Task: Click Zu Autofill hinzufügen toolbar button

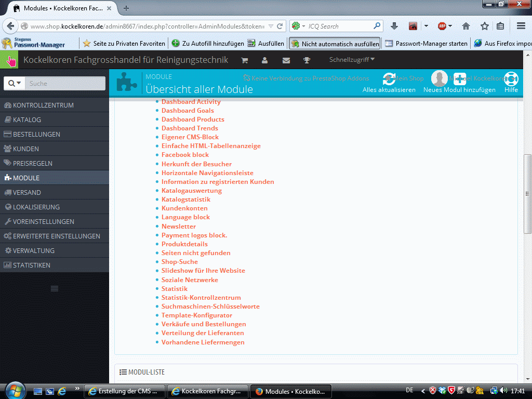Action: tap(208, 44)
